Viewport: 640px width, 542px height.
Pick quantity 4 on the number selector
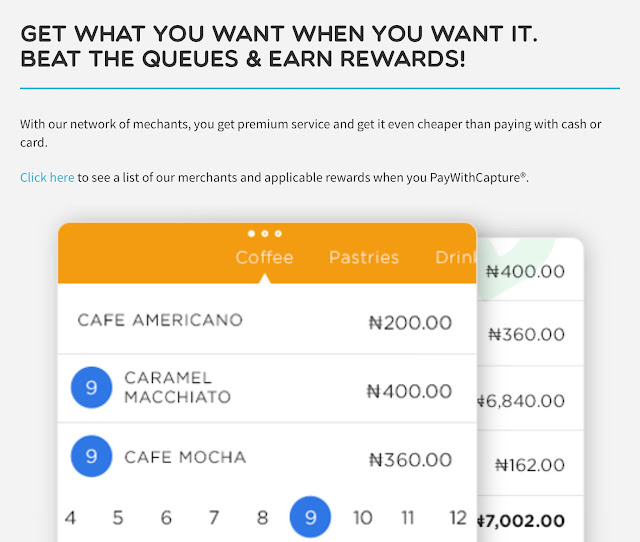[70, 518]
